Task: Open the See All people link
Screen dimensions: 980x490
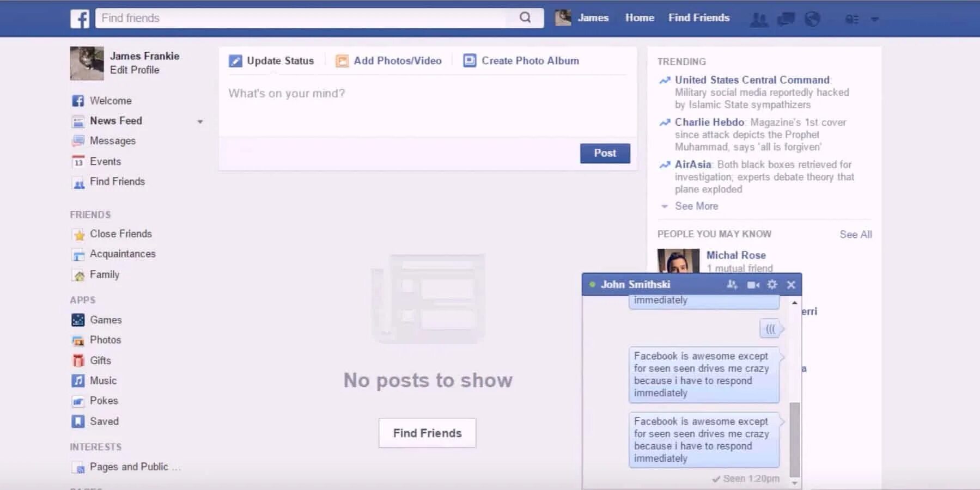Action: coord(856,235)
